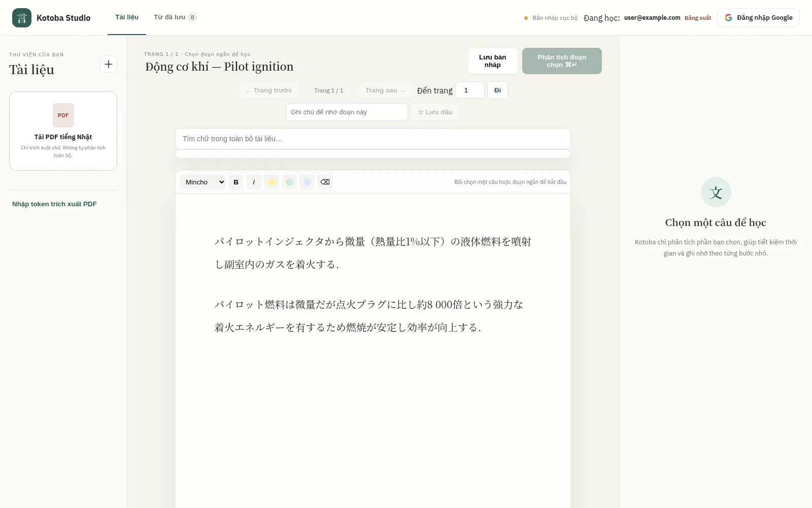The height and width of the screenshot is (508, 812).
Task: Go to next page with Trang sau
Action: [385, 90]
